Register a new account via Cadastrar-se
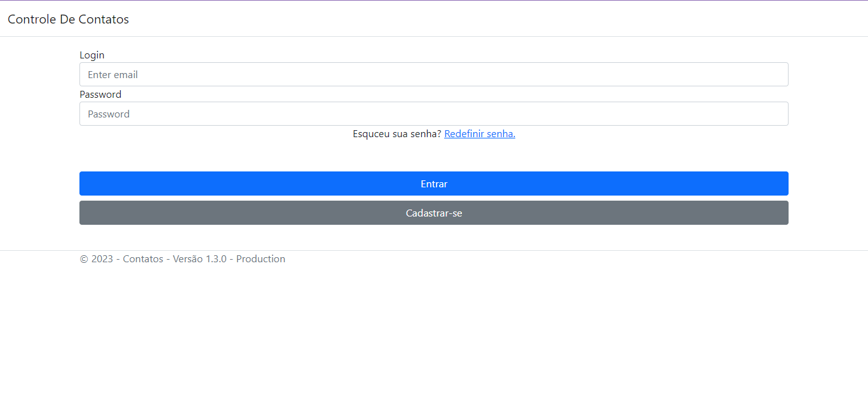The image size is (868, 414). tap(433, 213)
